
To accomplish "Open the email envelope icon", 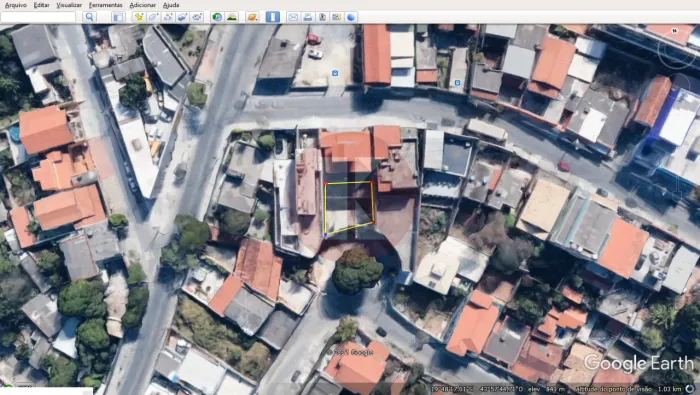I will tap(293, 17).
